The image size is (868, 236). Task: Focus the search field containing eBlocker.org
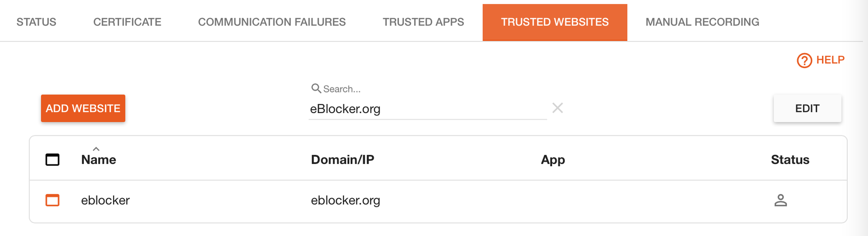pyautogui.click(x=427, y=109)
